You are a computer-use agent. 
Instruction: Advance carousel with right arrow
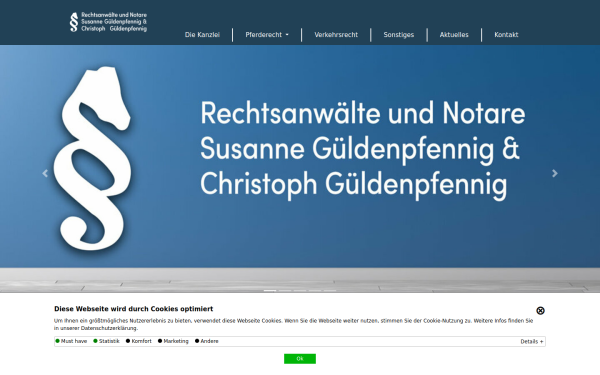[555, 173]
